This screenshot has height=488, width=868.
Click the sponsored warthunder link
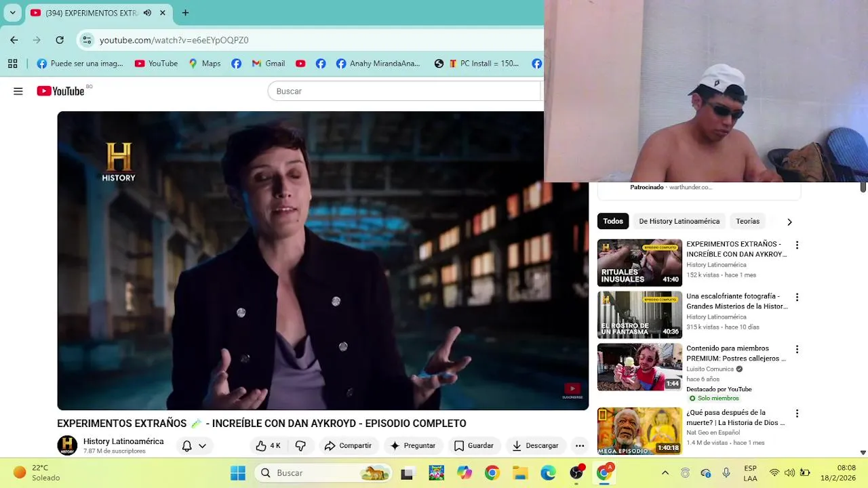tap(690, 187)
